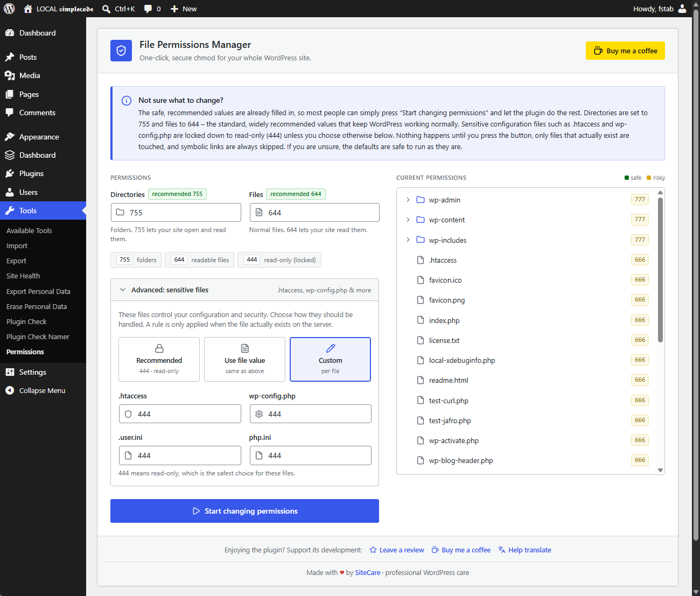The width and height of the screenshot is (700, 596).
Task: Click the 666 badge on .htaccess row
Action: click(x=640, y=260)
